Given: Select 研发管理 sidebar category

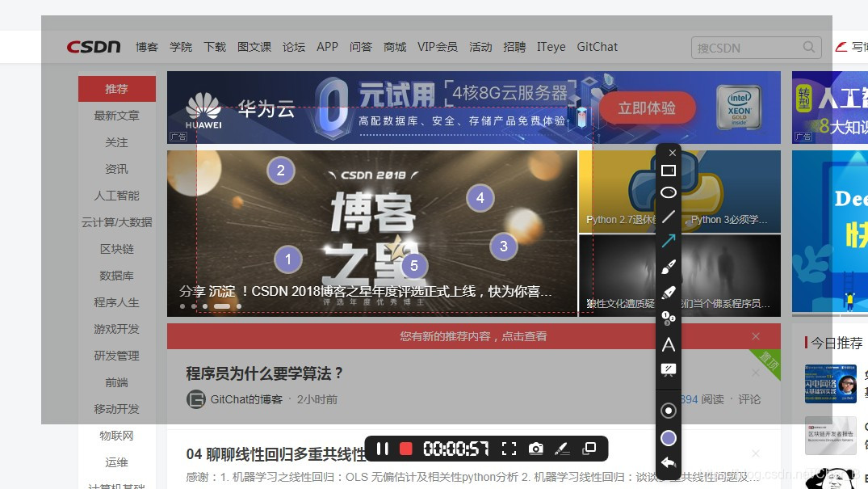Looking at the screenshot, I should tap(117, 356).
